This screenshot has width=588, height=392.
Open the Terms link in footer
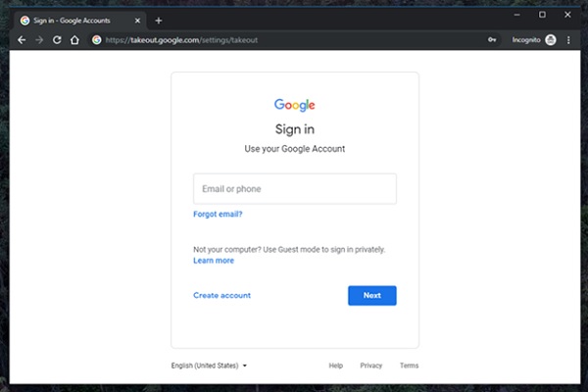pyautogui.click(x=409, y=366)
